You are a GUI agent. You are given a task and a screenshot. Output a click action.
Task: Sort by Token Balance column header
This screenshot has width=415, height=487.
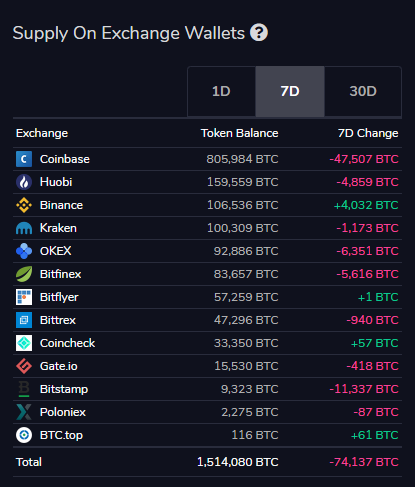click(239, 133)
